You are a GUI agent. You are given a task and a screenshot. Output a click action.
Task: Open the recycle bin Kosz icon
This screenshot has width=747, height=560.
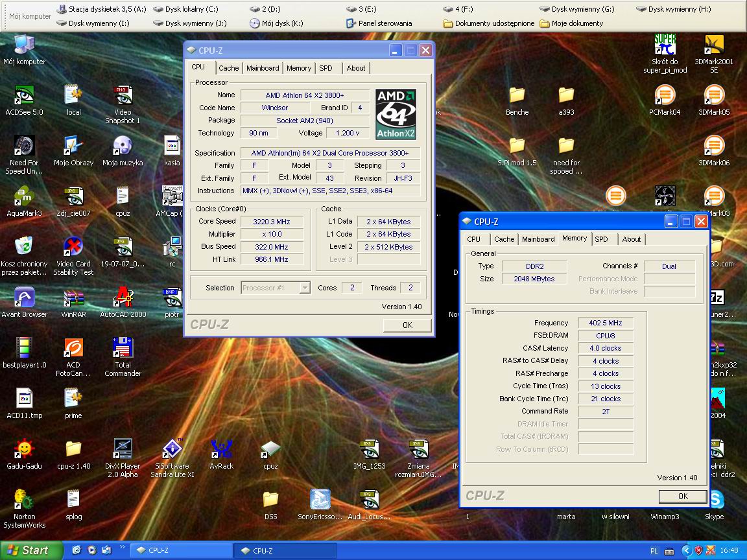click(24, 256)
